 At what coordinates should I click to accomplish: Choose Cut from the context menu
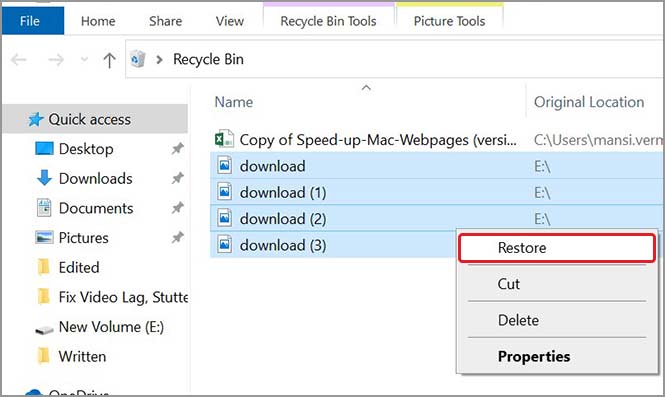coord(557,284)
